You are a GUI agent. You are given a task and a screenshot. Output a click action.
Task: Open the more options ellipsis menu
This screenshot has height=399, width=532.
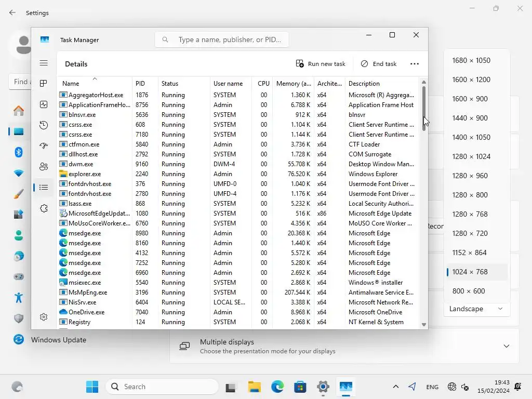[x=414, y=64]
